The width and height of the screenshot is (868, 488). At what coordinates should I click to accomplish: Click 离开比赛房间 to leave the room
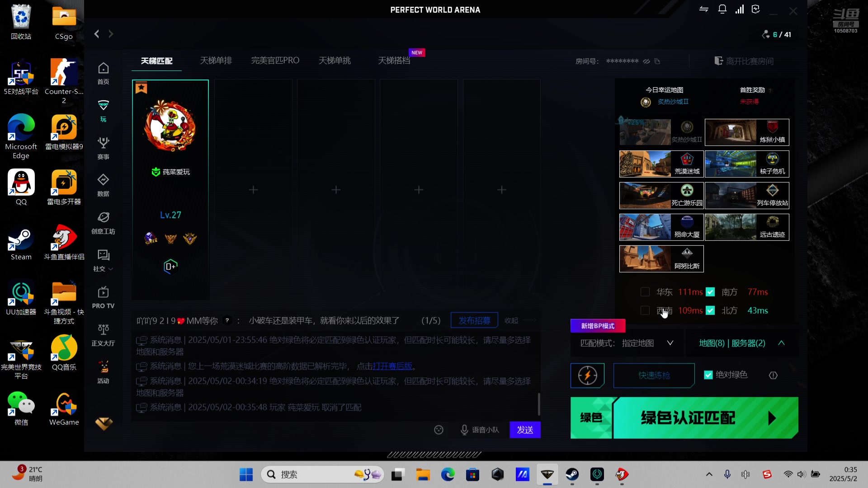coord(744,61)
